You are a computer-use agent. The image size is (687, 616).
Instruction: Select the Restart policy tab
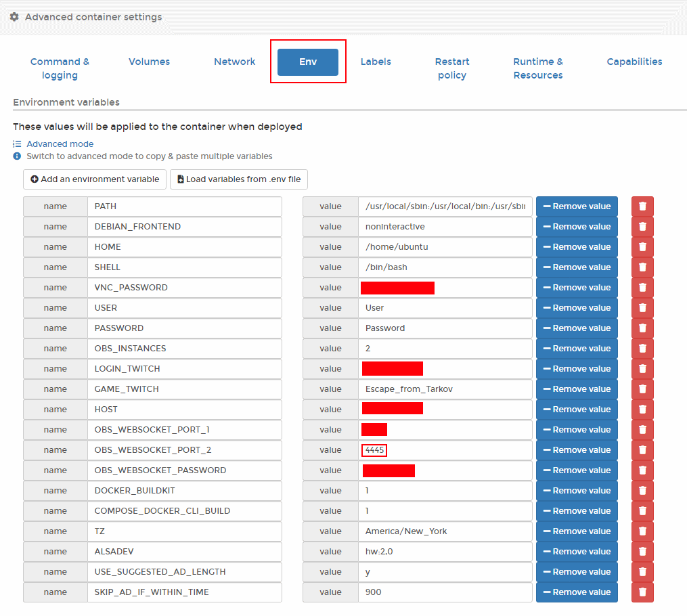pyautogui.click(x=451, y=68)
